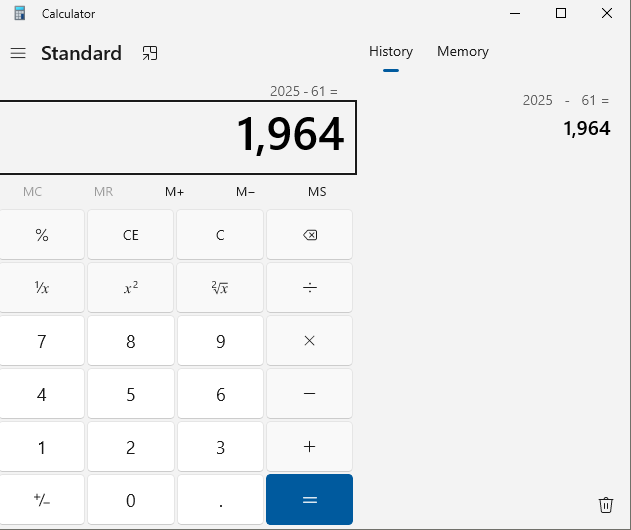Viewport: 631px width, 530px height.
Task: Click the expression 2025 - 61 = above display
Action: pos(304,91)
